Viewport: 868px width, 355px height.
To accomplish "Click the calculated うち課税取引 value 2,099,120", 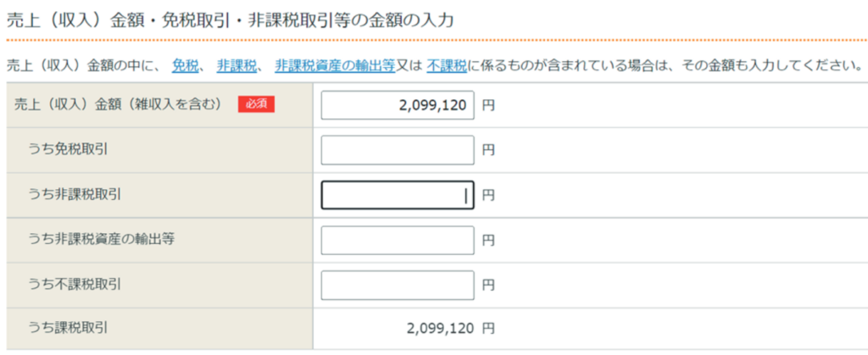I will coord(440,328).
